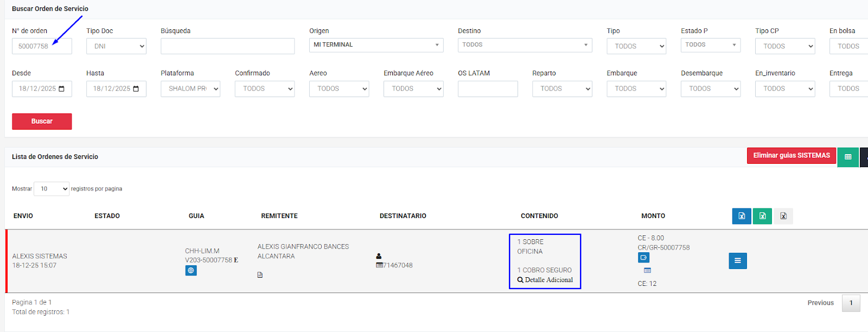The width and height of the screenshot is (868, 332).
Task: Click the card icon above CE: 12
Action: [647, 270]
